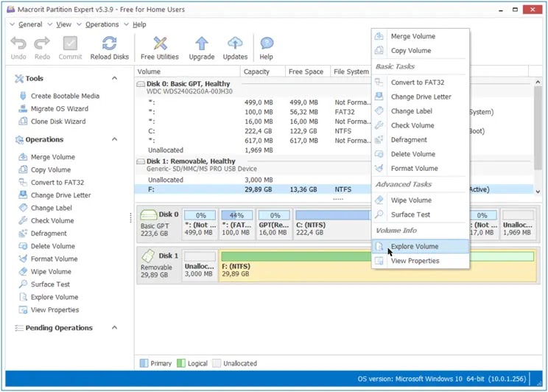The width and height of the screenshot is (548, 392).
Task: Collapse the Pending Operations section chevron
Action: 114,327
